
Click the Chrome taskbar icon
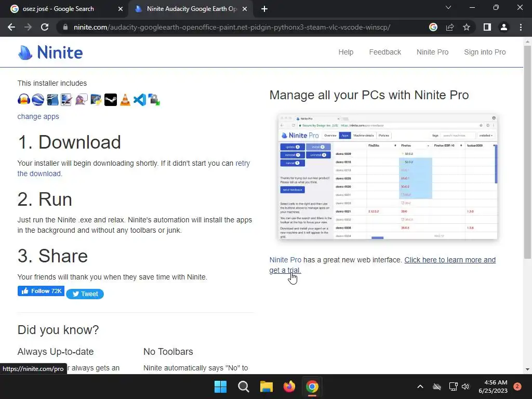312,387
